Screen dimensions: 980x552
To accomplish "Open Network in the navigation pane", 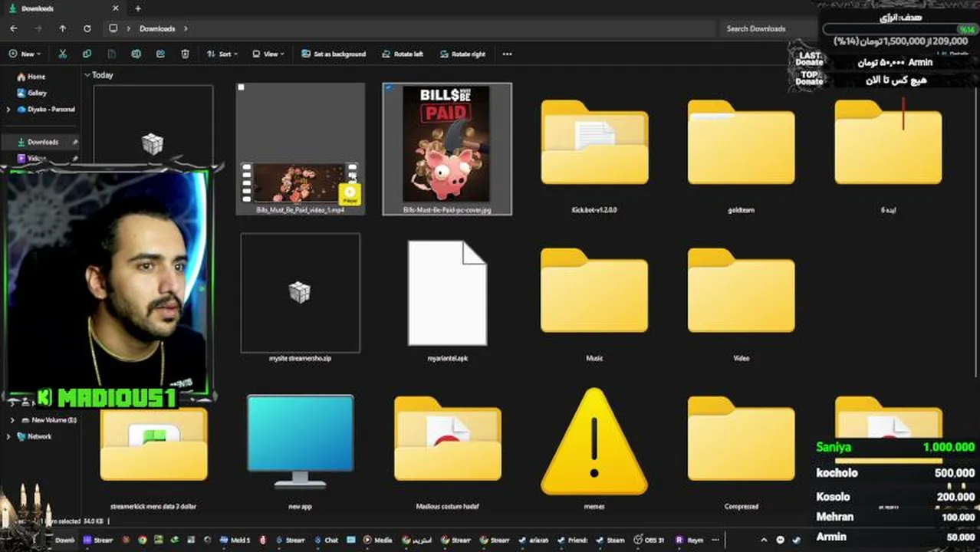I will (35, 436).
